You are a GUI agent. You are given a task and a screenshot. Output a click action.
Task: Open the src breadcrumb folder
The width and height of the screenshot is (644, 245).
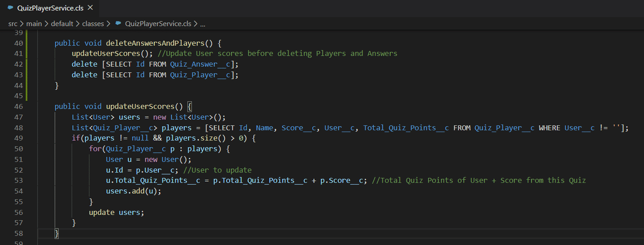tap(13, 23)
